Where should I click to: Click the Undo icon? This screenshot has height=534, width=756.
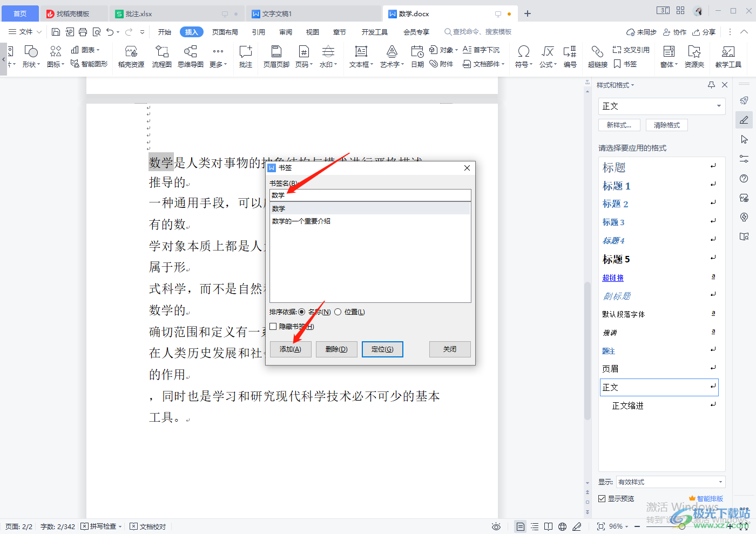click(110, 32)
